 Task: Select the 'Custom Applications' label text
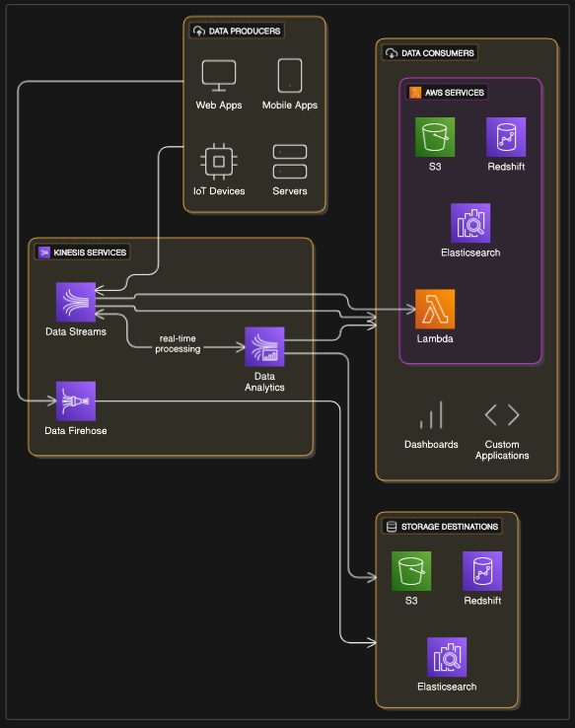(x=502, y=450)
